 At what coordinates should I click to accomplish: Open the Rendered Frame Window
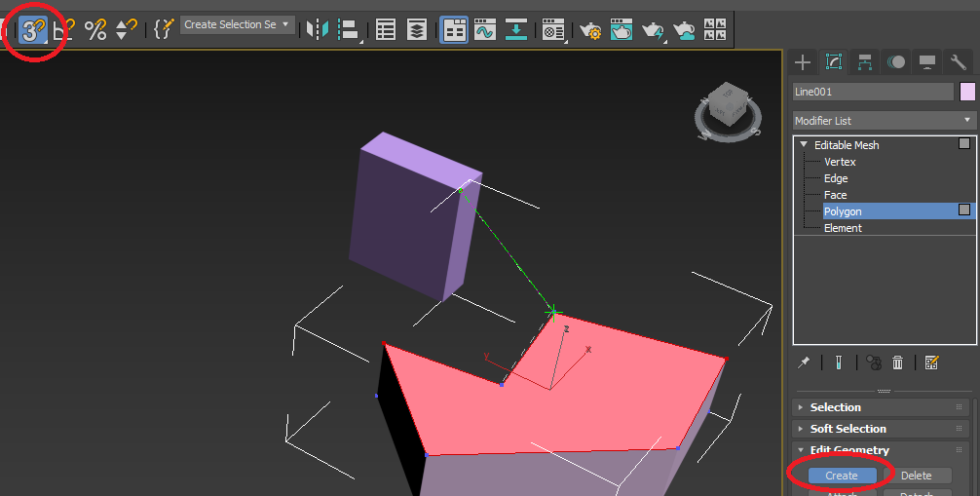(622, 29)
